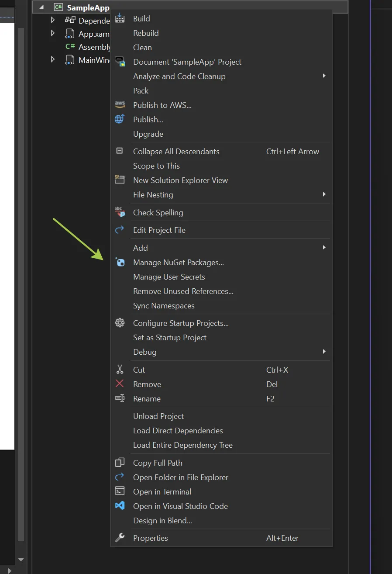
Task: Open the Add submenu arrow
Action: click(x=324, y=247)
